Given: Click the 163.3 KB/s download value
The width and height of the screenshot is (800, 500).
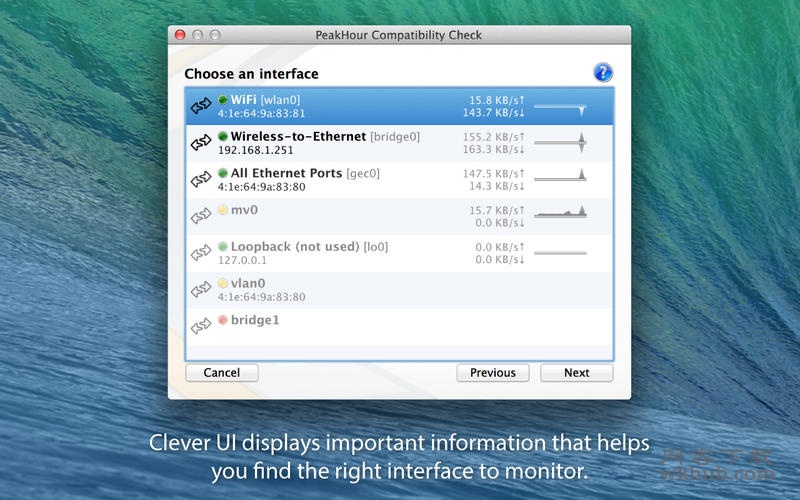Looking at the screenshot, I should tap(493, 149).
